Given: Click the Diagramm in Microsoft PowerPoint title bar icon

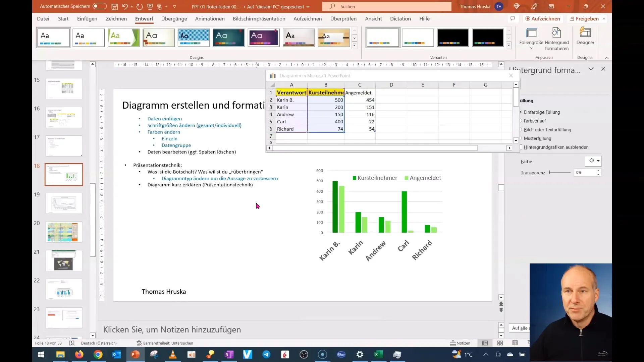Looking at the screenshot, I should (273, 75).
